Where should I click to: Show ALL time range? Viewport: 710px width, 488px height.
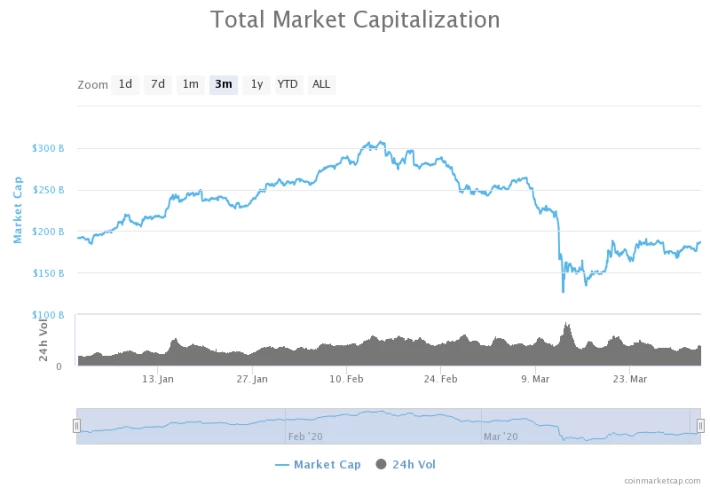321,85
